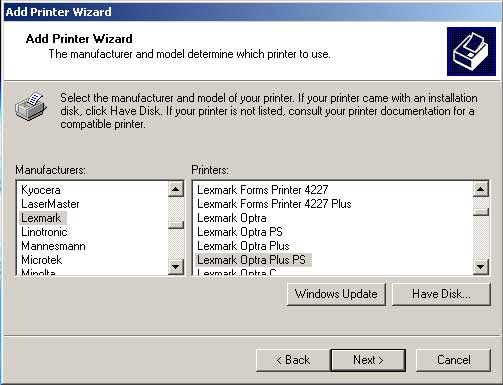Pick Microtek in the Manufacturers list

[x=41, y=260]
